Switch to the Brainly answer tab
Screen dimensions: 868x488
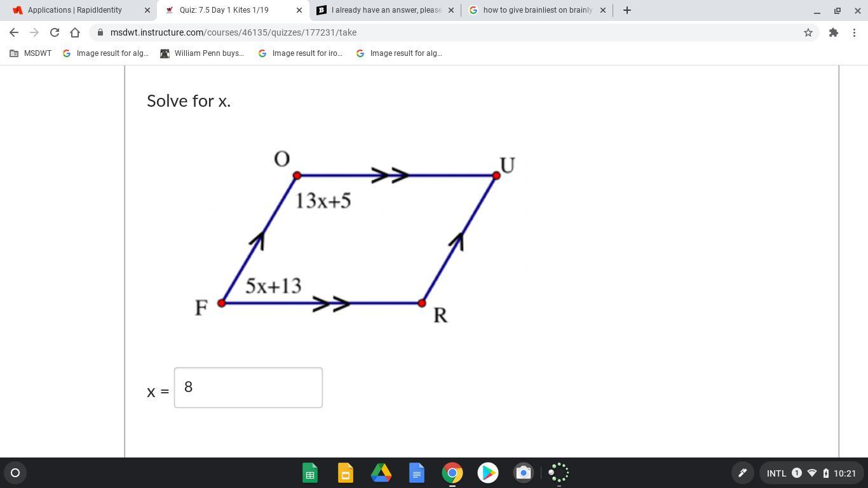[x=380, y=10]
